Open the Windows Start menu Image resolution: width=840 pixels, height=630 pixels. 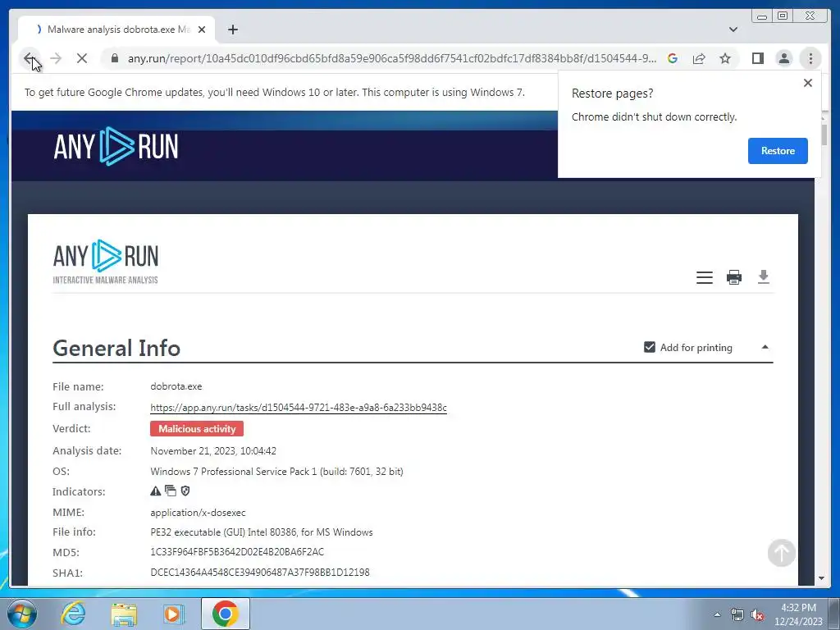(x=22, y=614)
